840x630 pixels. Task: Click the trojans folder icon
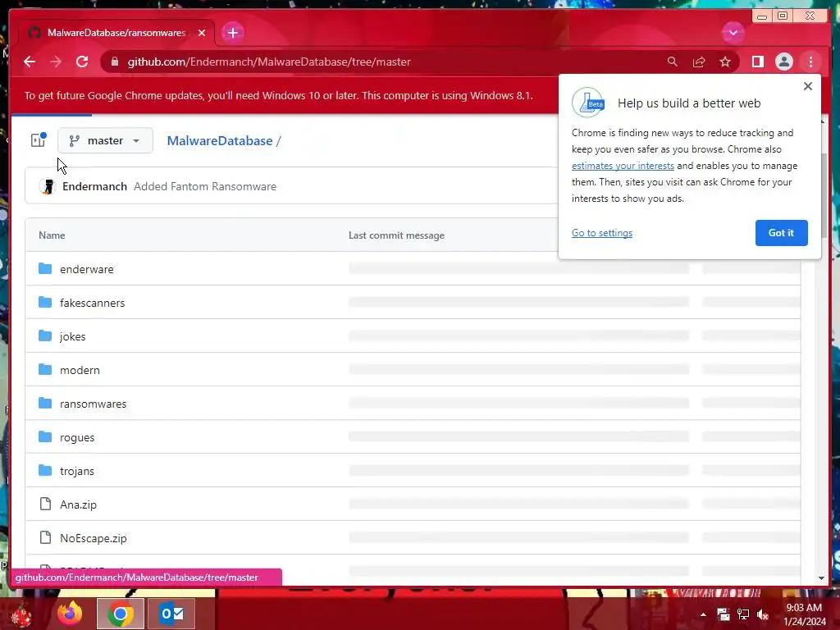[45, 470]
